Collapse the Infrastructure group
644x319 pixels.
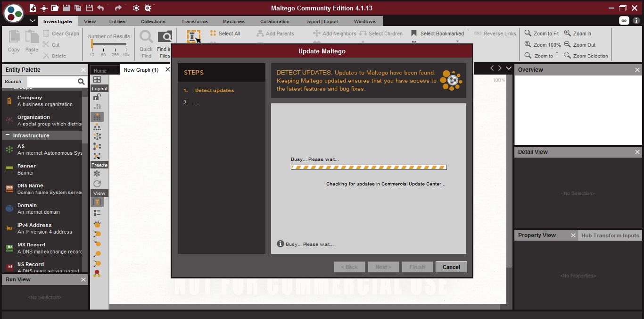(8, 135)
